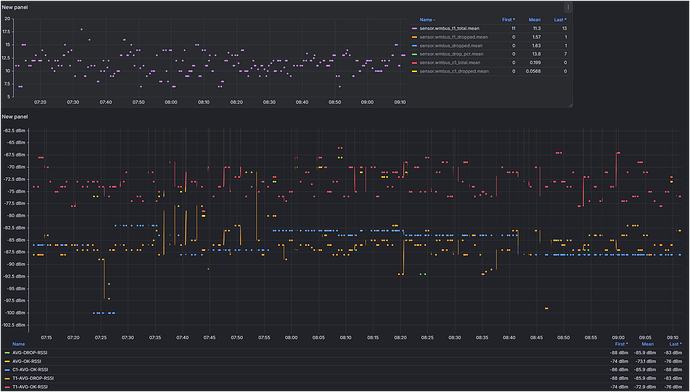The width and height of the screenshot is (690, 392).
Task: Open yellow swatch of wmbus_c1_dropped.mean
Action: pos(414,71)
